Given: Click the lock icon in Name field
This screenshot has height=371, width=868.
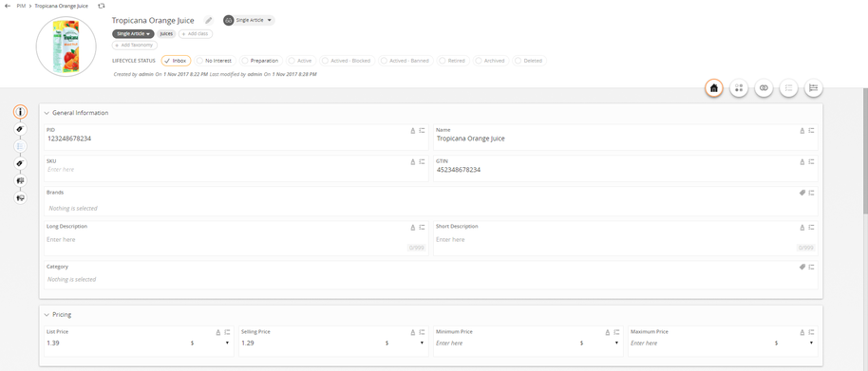Looking at the screenshot, I should [x=802, y=131].
